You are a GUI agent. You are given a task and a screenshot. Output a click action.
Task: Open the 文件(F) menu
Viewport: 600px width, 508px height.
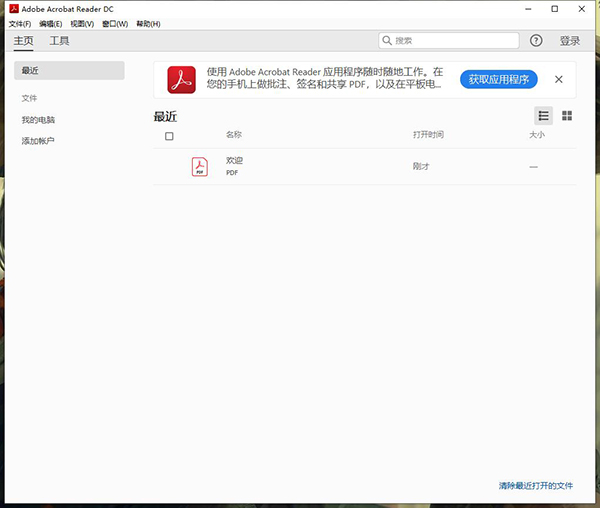point(20,23)
